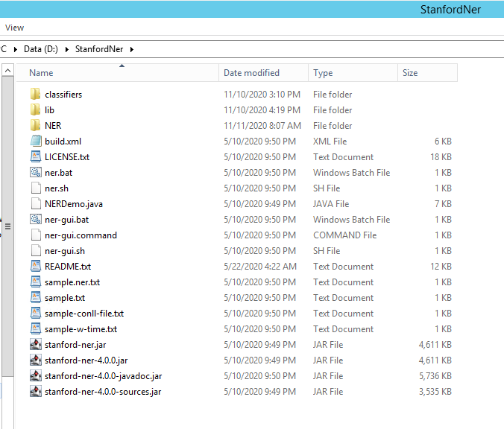The height and width of the screenshot is (429, 504).
Task: Click the Type column header
Action: [x=323, y=73]
